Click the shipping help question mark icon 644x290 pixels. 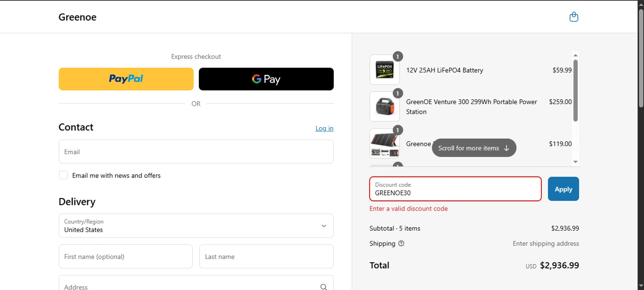click(401, 244)
